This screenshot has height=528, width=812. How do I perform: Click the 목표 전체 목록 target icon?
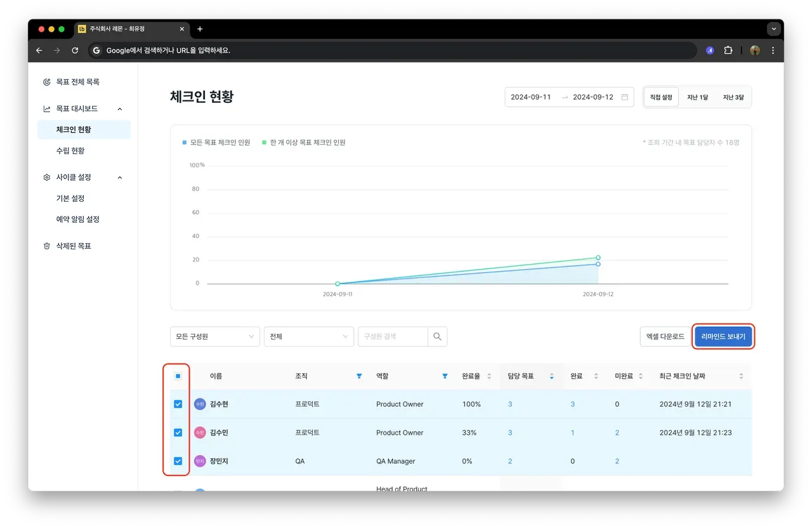(46, 82)
